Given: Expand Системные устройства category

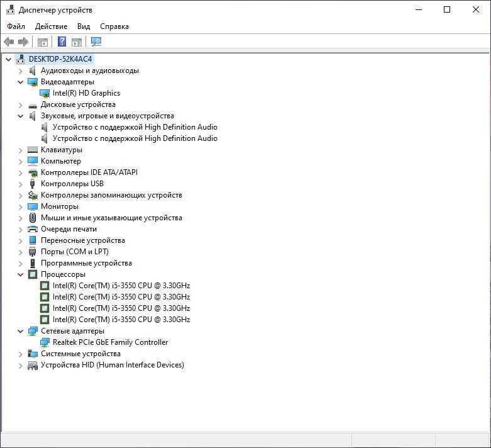Looking at the screenshot, I should click(x=20, y=354).
